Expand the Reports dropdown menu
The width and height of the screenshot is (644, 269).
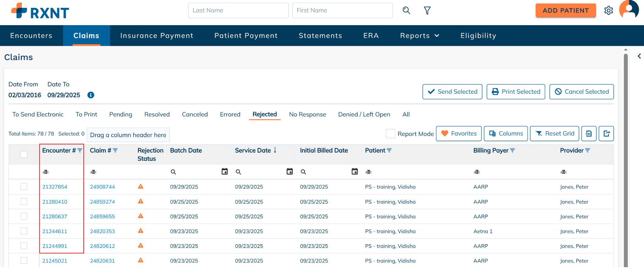click(x=419, y=36)
